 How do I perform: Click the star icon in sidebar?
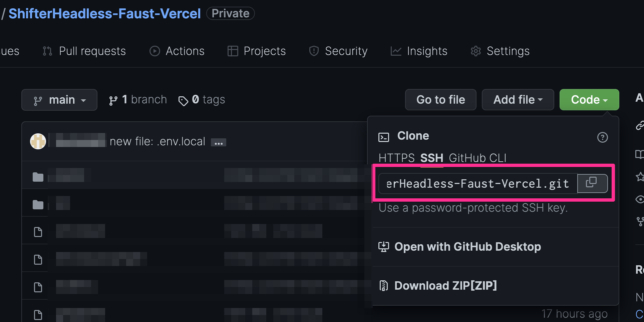pos(640,177)
